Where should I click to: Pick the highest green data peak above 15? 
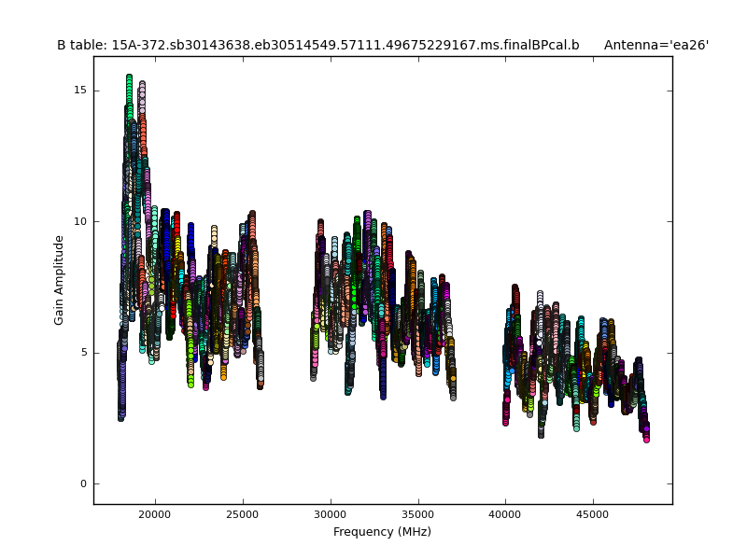pyautogui.click(x=129, y=78)
